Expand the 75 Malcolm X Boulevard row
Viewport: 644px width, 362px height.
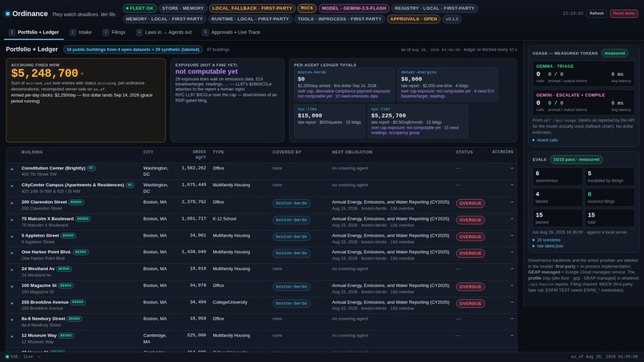(x=12, y=220)
